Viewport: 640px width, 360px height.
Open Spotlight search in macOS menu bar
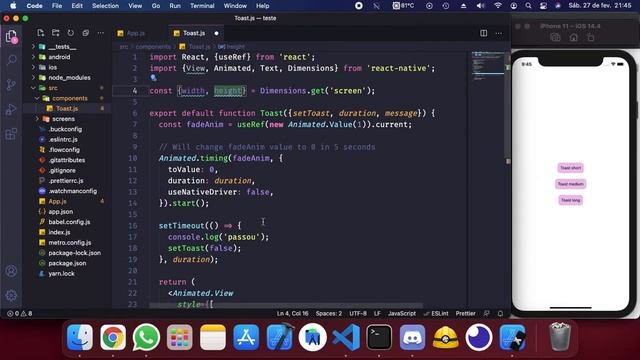point(528,6)
